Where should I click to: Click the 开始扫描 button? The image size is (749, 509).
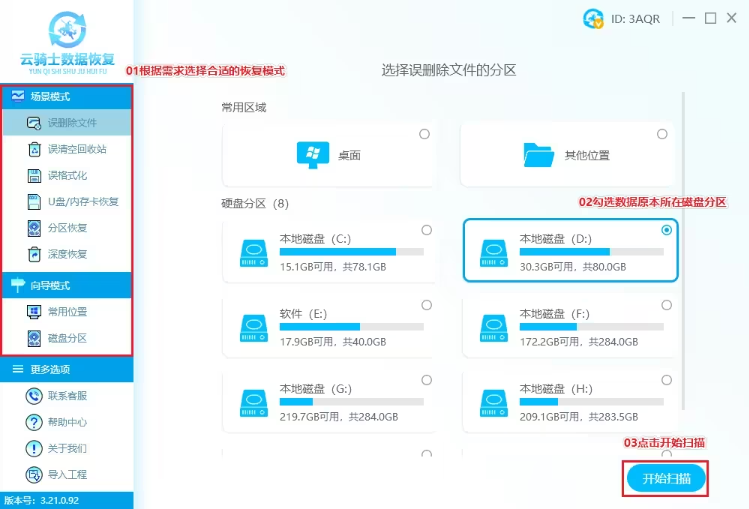point(666,478)
